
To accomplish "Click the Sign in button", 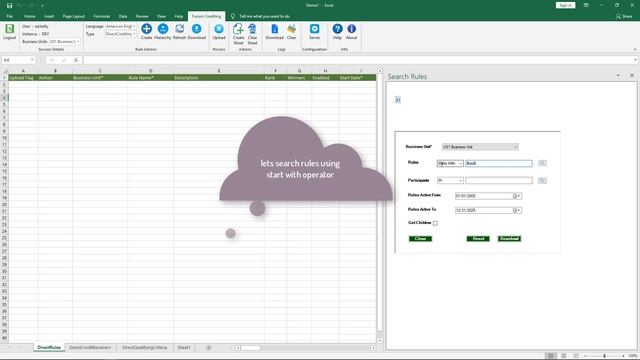I will pos(565,5).
